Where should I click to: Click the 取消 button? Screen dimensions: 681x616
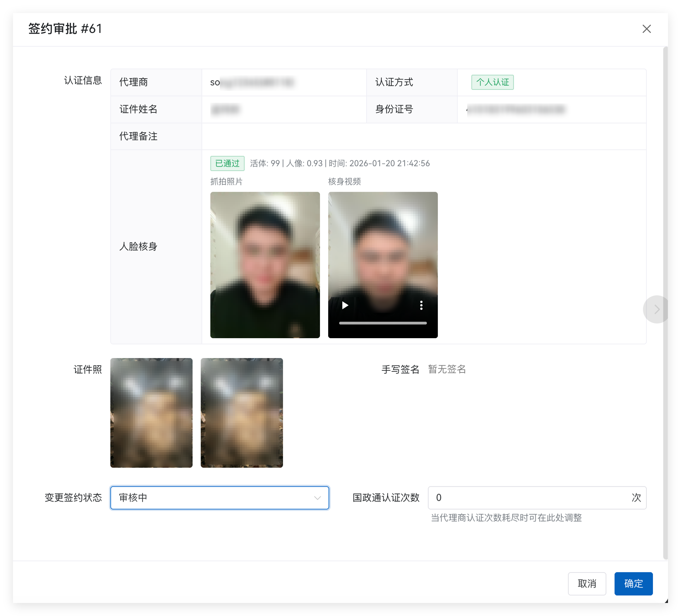587,583
